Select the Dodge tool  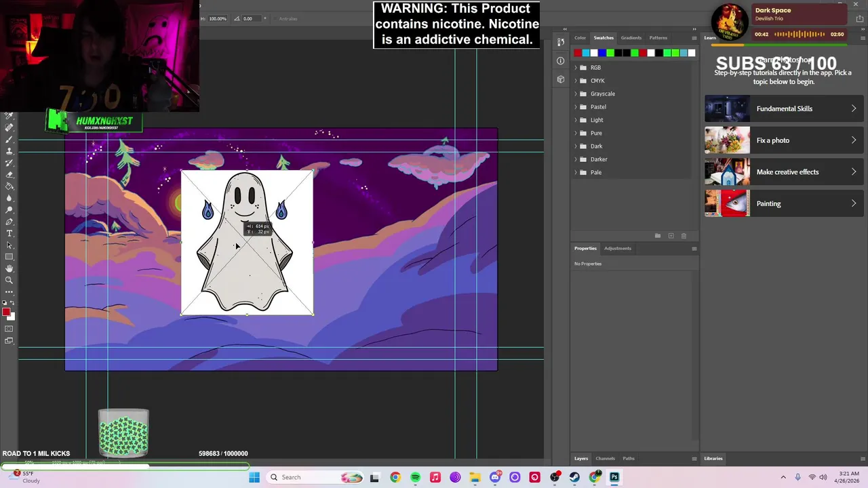point(9,209)
